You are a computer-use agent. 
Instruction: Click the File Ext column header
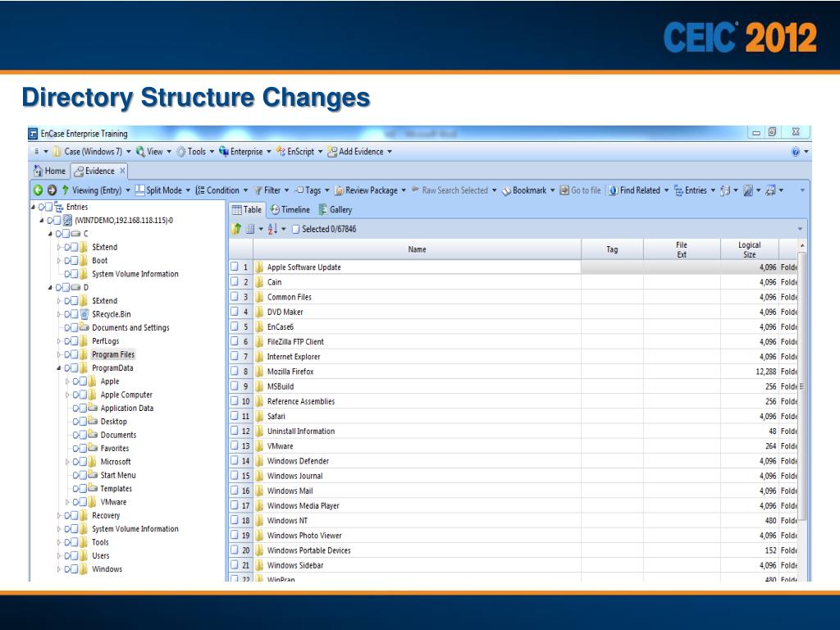(682, 249)
